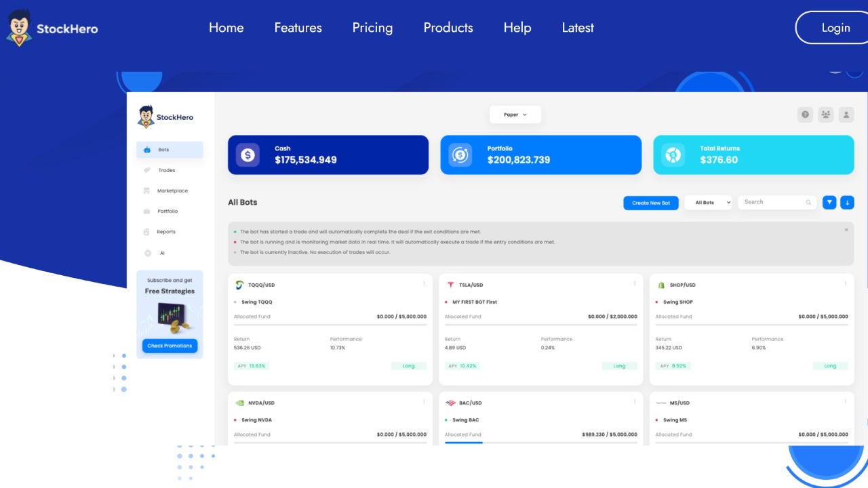Click the Cash dollar icon
The width and height of the screenshot is (868, 488).
pyautogui.click(x=248, y=155)
